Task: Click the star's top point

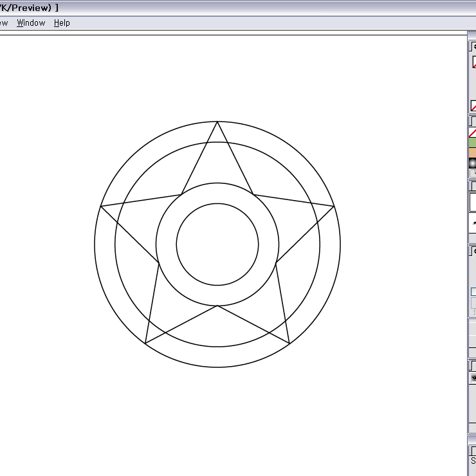Action: 217,122
